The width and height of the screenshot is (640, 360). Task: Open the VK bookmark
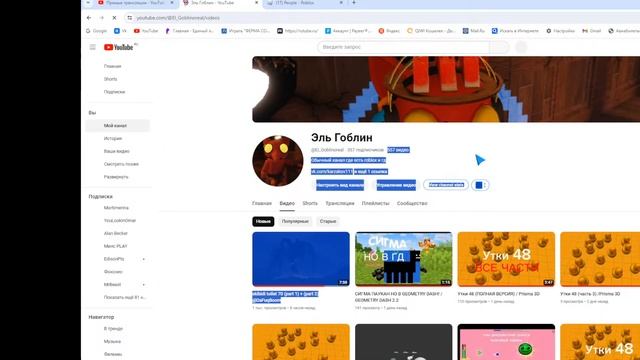[x=120, y=31]
